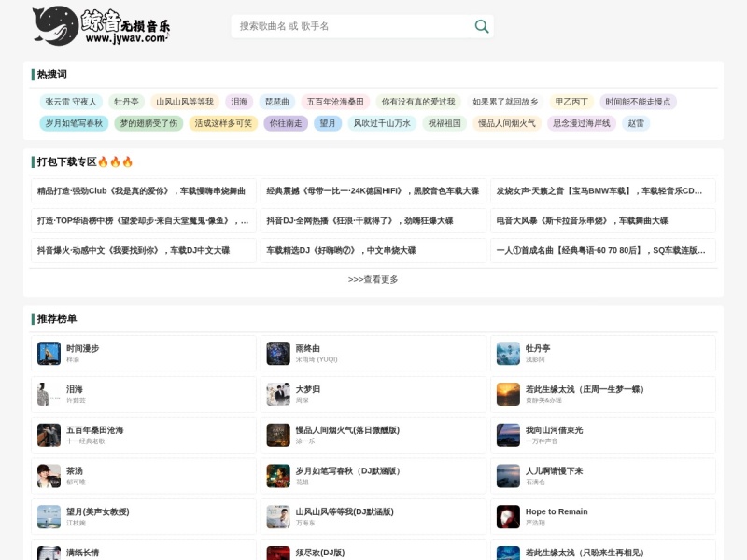This screenshot has width=747, height=560.
Task: Select hot search tag 祝福祖国
Action: point(444,123)
